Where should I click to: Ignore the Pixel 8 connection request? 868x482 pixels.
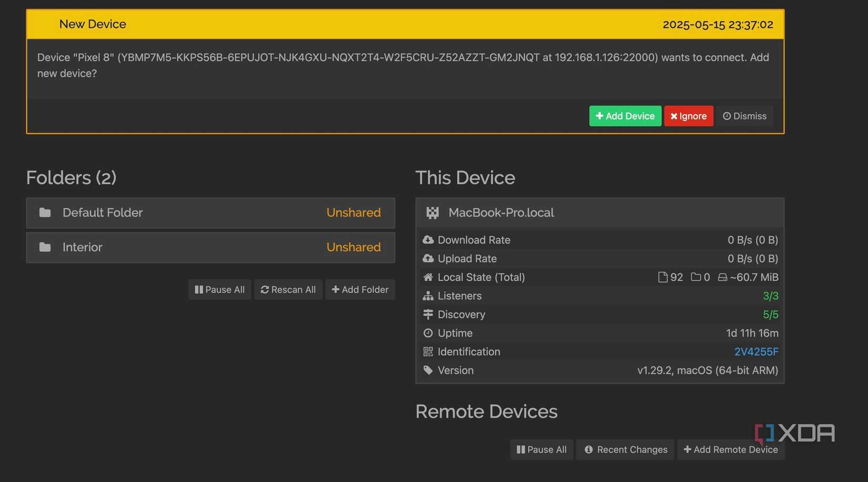pos(689,116)
